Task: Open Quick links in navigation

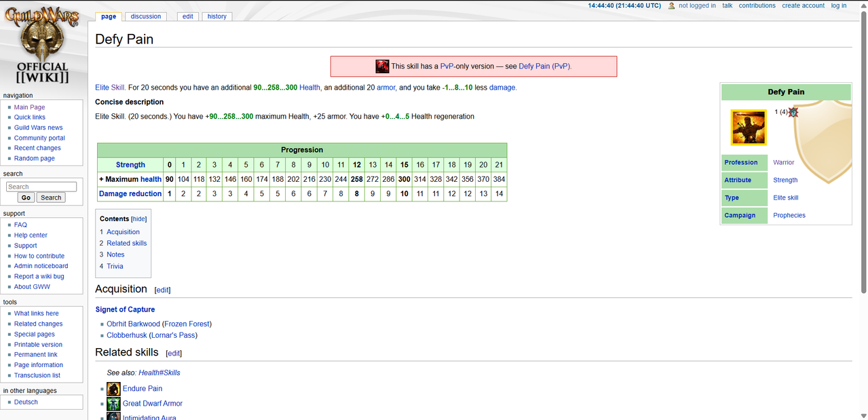Action: [x=30, y=117]
